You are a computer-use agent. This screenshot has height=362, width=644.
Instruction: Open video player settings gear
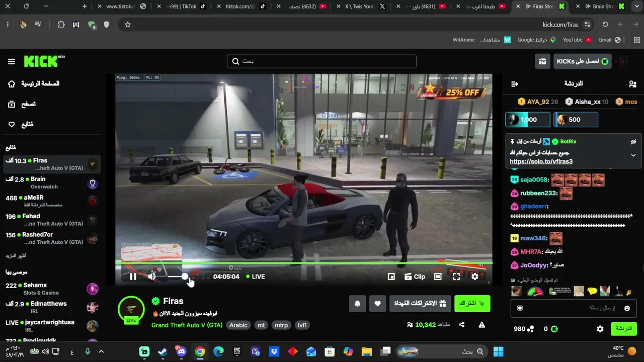(x=475, y=277)
